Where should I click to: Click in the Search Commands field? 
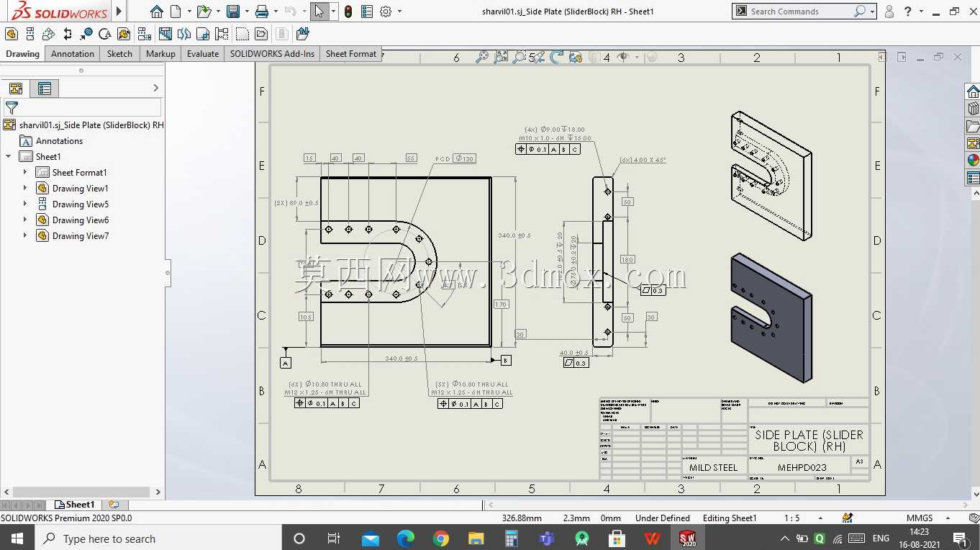click(x=800, y=12)
